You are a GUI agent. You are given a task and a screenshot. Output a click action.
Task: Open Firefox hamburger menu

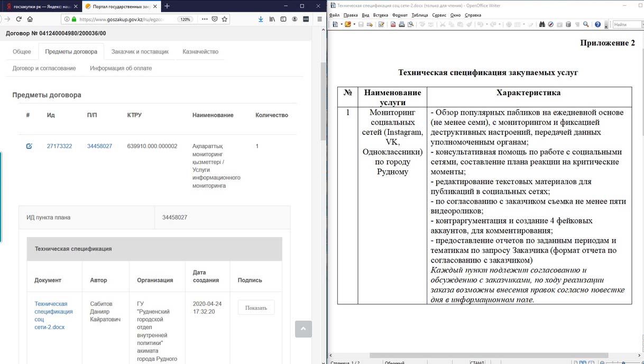coord(319,19)
